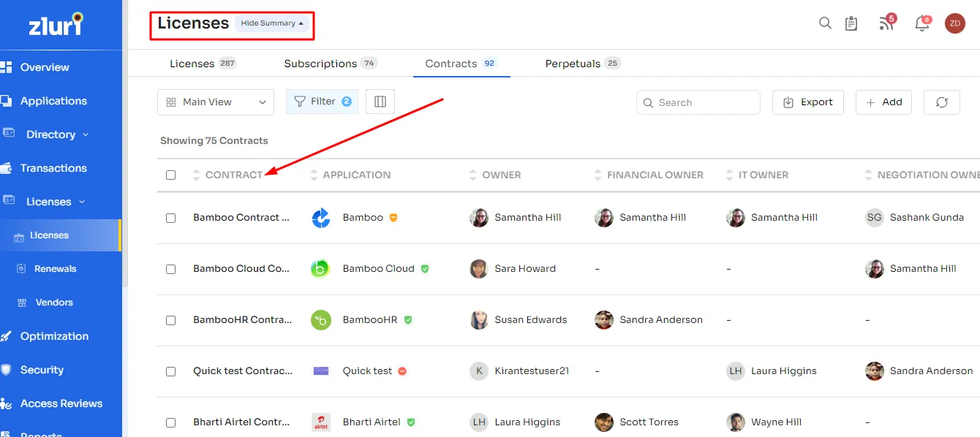
Task: Click the Transactions sidebar icon
Action: pyautogui.click(x=6, y=168)
